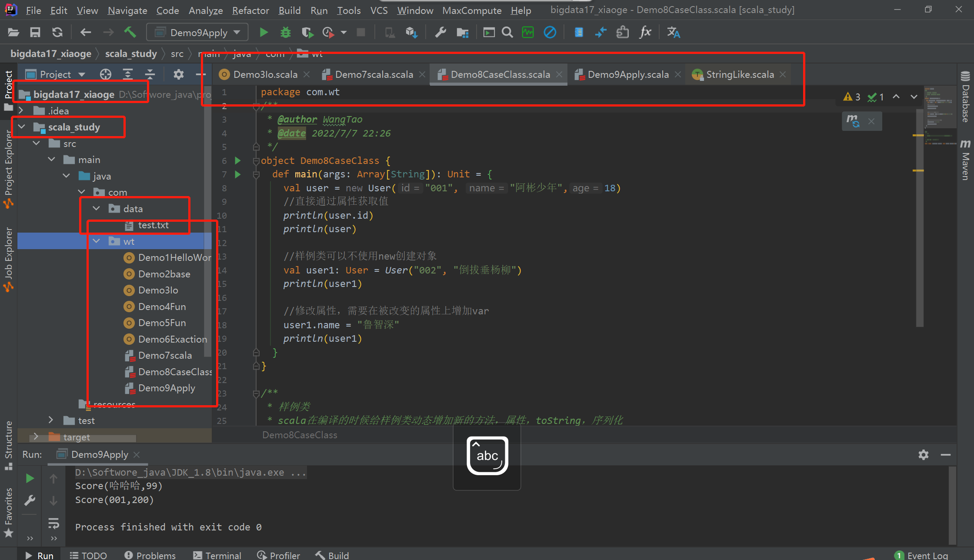974x560 pixels.
Task: Open Search Everywhere magnifier icon
Action: click(507, 32)
